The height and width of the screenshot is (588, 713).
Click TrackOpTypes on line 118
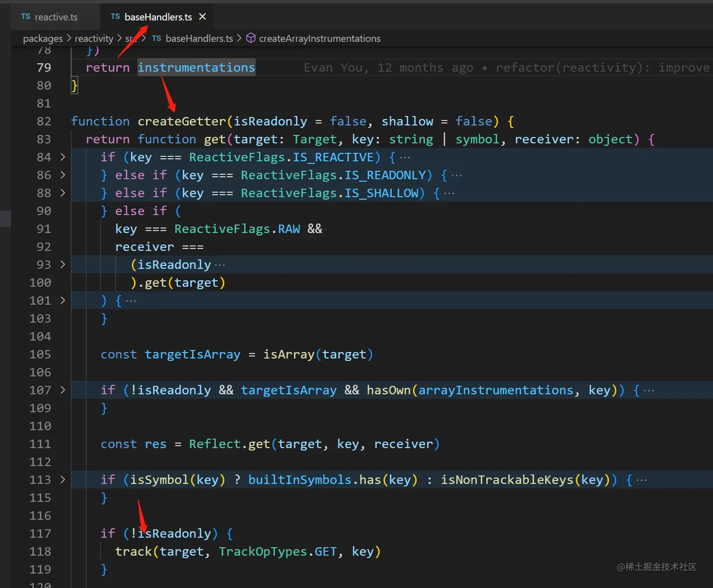263,551
